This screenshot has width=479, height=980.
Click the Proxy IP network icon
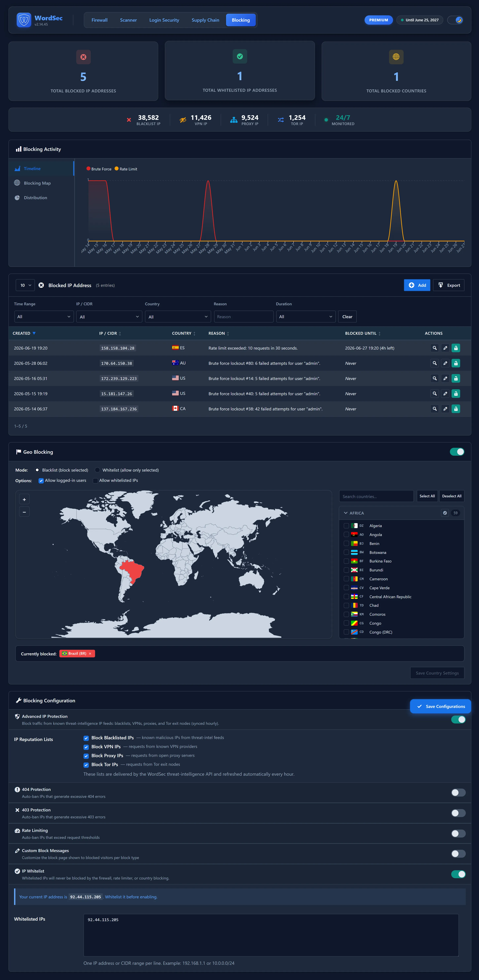tap(234, 120)
